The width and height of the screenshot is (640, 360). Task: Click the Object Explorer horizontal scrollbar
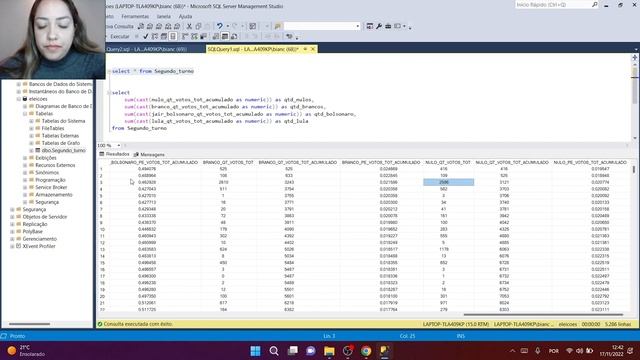click(x=29, y=324)
